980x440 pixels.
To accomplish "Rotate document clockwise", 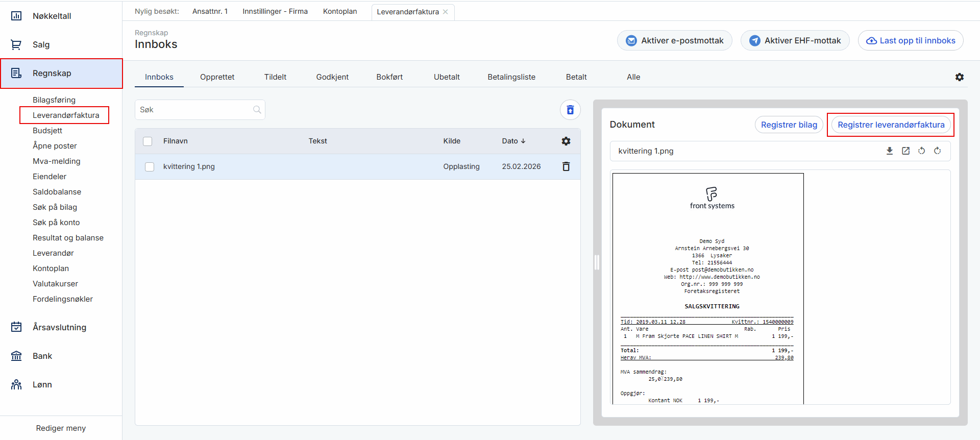I will click(x=938, y=151).
